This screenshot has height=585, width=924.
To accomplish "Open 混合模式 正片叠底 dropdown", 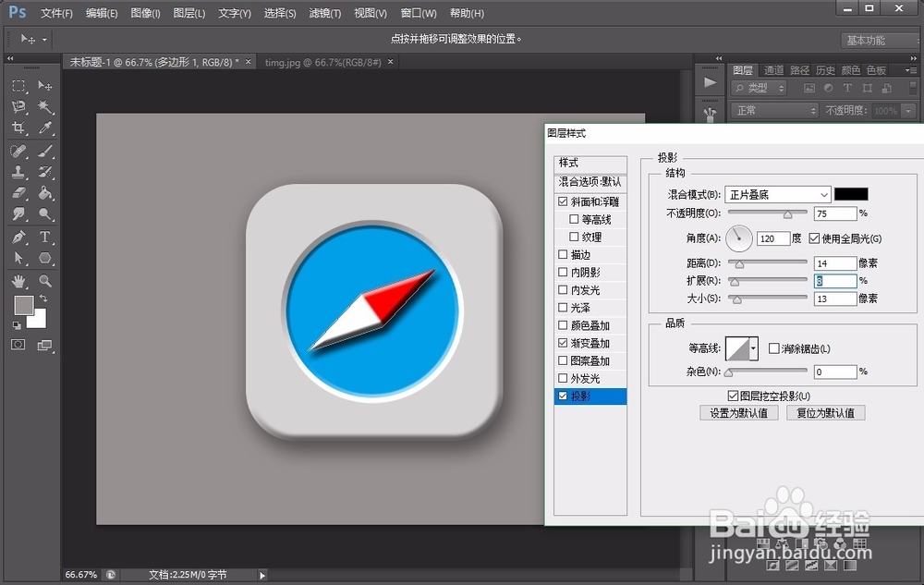I will [778, 194].
